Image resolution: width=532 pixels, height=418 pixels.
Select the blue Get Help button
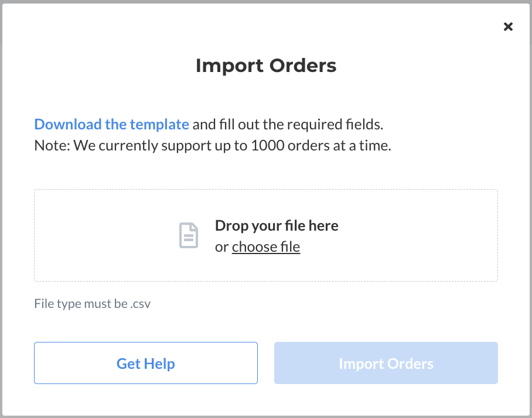click(145, 363)
